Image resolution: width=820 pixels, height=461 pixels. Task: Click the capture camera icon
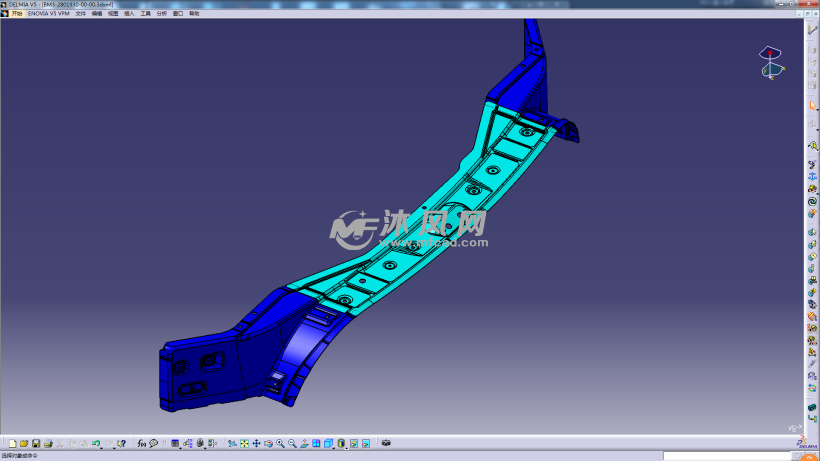click(386, 443)
